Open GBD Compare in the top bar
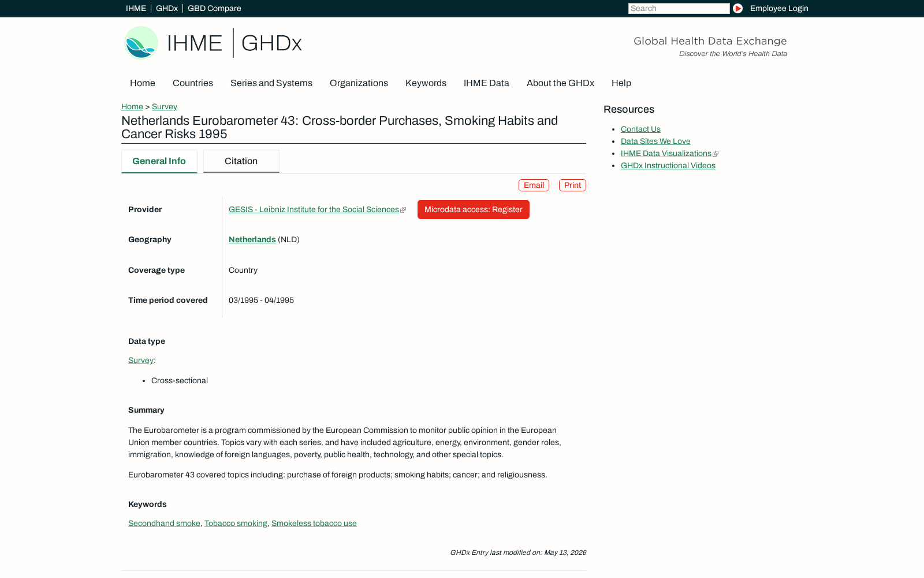This screenshot has height=578, width=924. pyautogui.click(x=214, y=8)
